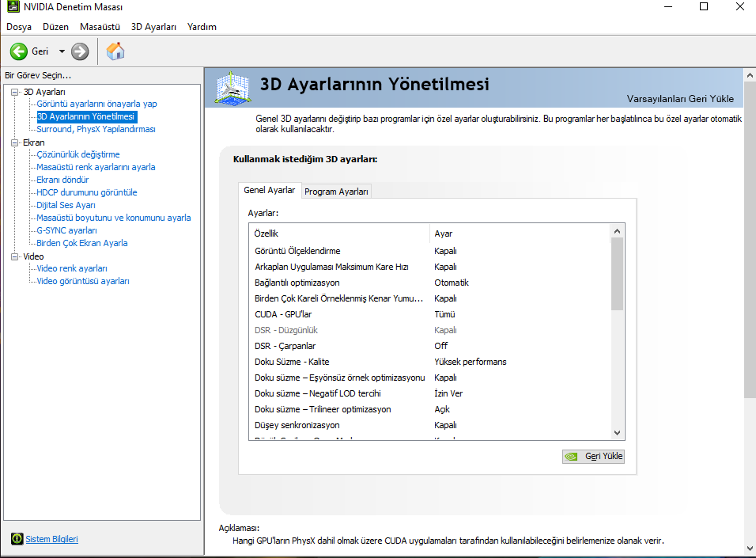Collapse the Video tree node
This screenshot has height=558, width=756.
tap(15, 256)
